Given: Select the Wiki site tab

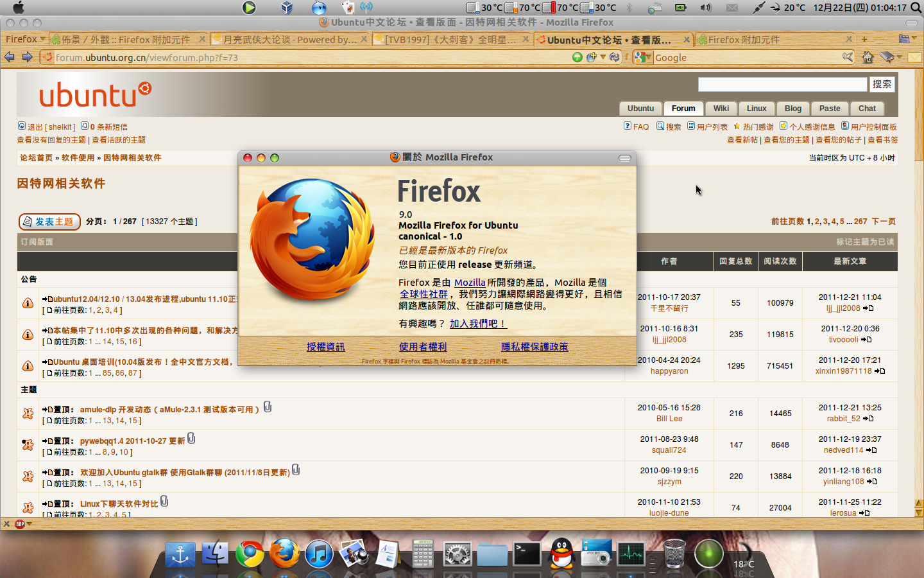Looking at the screenshot, I should tap(721, 109).
